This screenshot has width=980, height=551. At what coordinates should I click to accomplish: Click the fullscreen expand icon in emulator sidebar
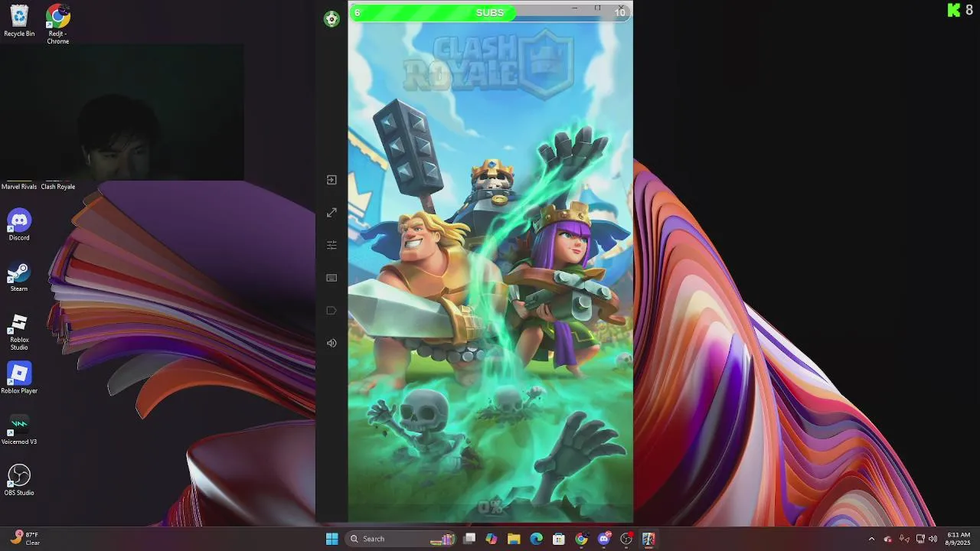pos(332,213)
